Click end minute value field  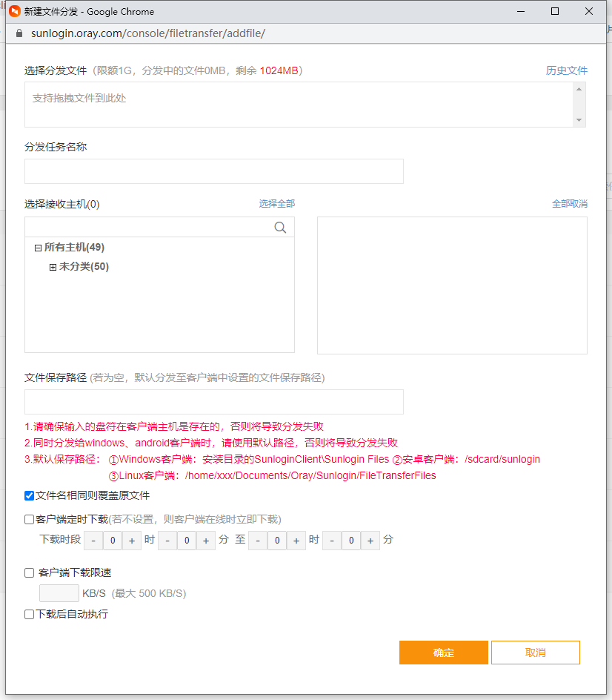(351, 541)
